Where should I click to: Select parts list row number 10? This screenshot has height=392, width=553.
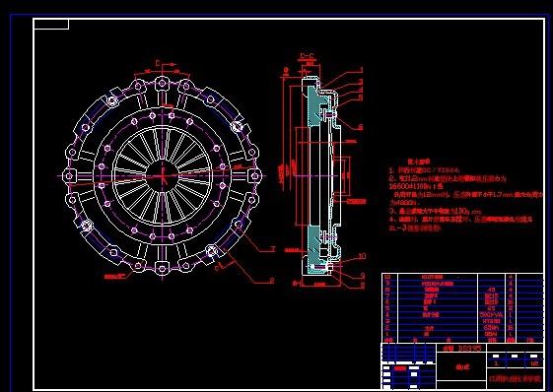pos(462,277)
